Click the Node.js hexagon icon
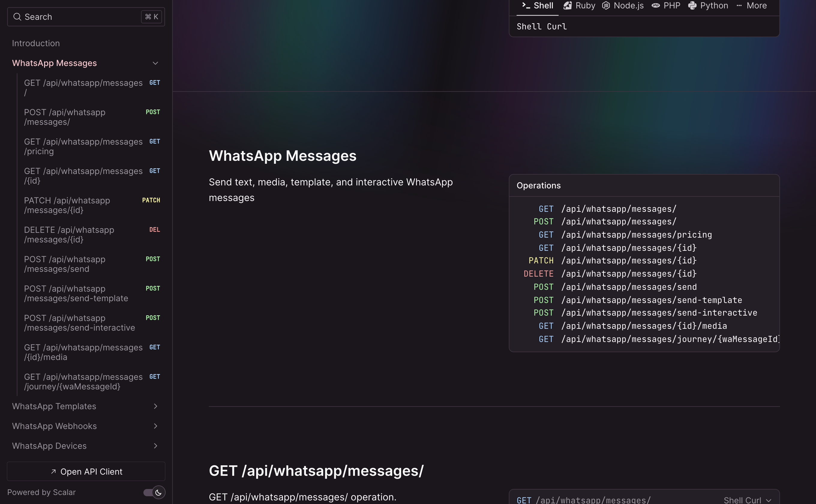Screen dimensions: 816x504 [x=606, y=5]
